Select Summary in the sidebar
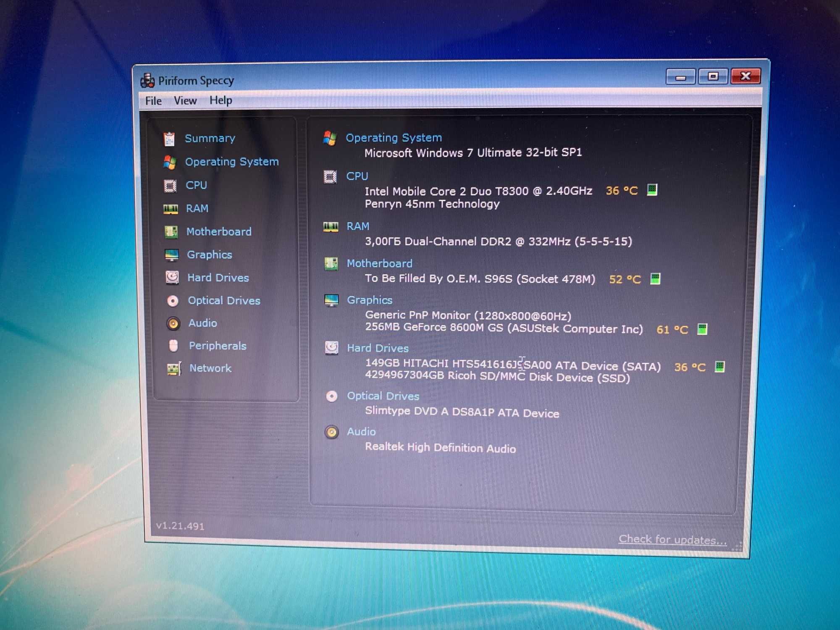 click(x=210, y=138)
